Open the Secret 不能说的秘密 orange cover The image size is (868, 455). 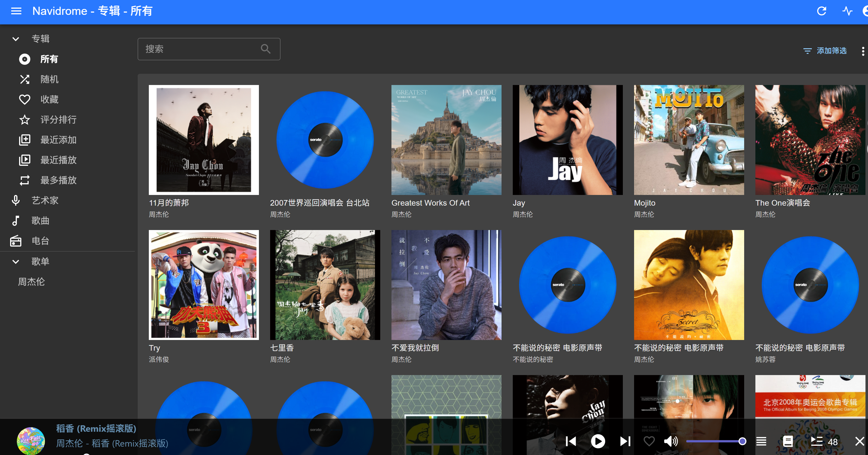[x=689, y=285]
